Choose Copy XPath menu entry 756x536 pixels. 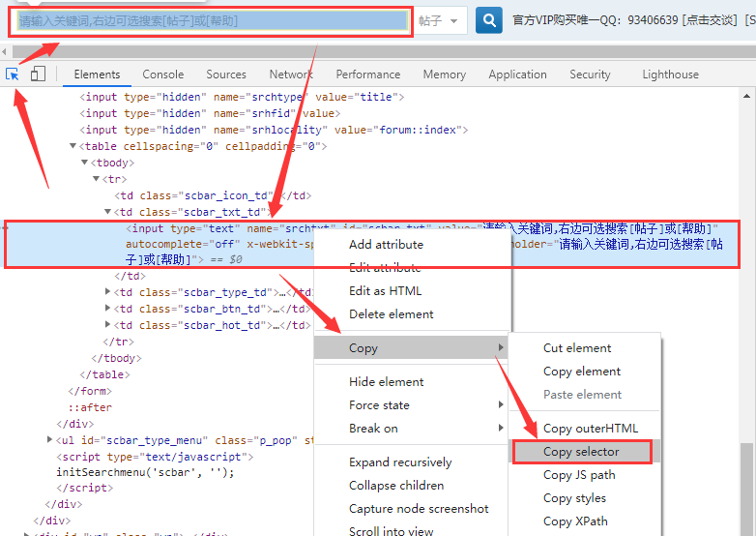pyautogui.click(x=575, y=521)
